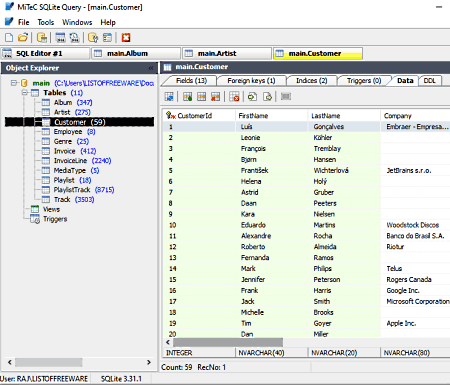Click the key icon beside CustomerId header
This screenshot has height=385, width=450.
(171, 116)
